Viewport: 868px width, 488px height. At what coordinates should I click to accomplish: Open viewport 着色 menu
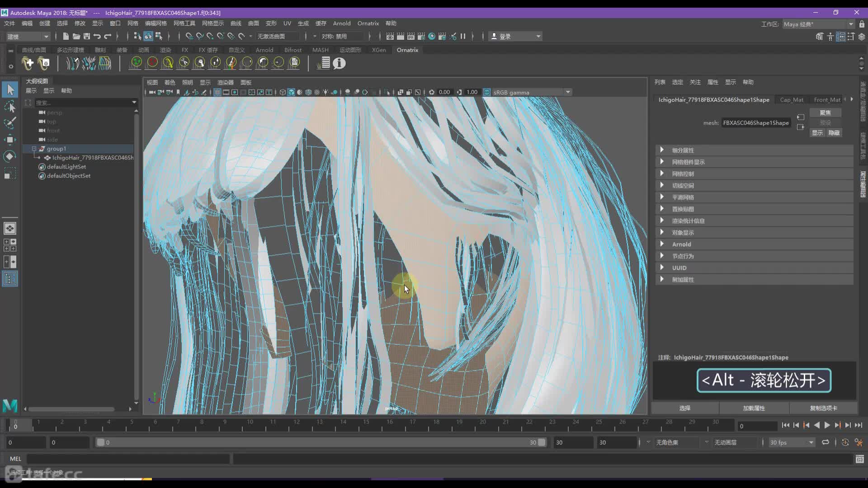(x=170, y=82)
